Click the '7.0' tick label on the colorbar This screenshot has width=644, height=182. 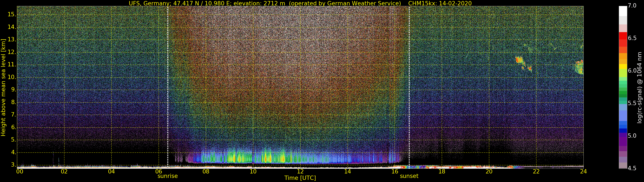(x=632, y=6)
